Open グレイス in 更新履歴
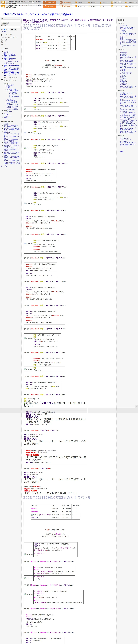This screenshot has height=644, width=138. tap(123, 75)
